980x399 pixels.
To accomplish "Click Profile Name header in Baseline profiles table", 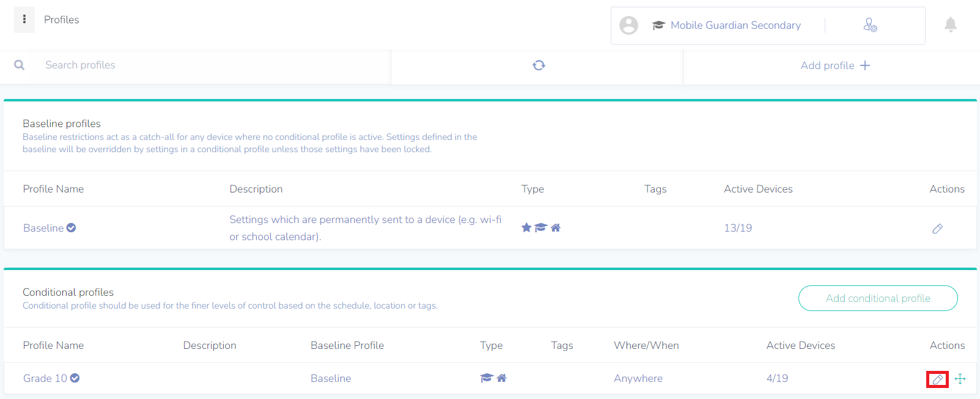I will tap(53, 189).
